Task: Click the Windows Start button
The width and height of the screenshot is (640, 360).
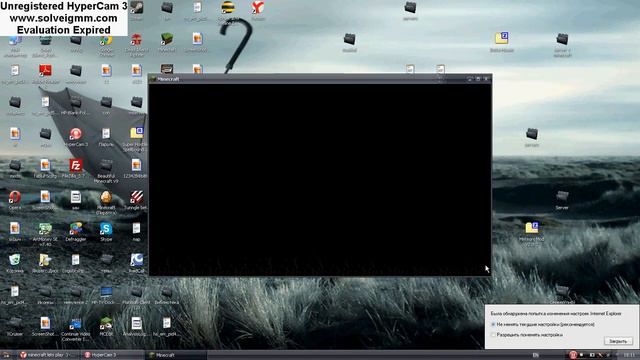Action: [6, 355]
